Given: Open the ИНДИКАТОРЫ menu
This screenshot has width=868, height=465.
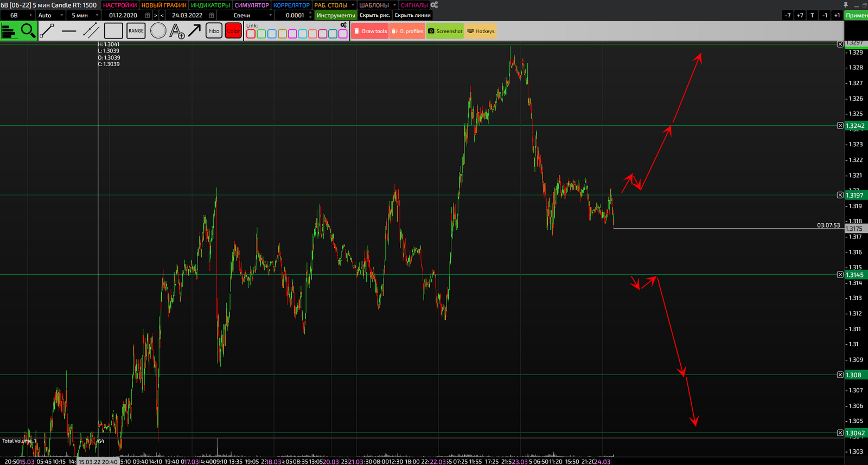Looking at the screenshot, I should pyautogui.click(x=210, y=5).
